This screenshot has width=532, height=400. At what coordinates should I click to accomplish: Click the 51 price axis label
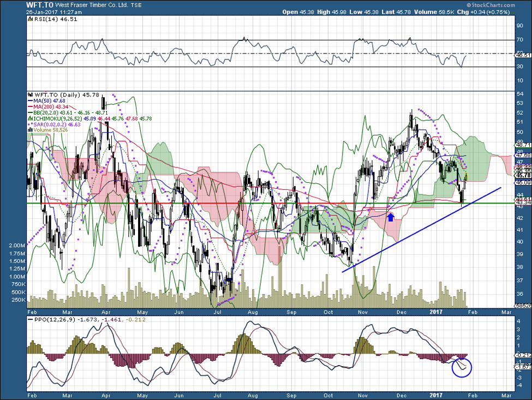[x=519, y=122]
